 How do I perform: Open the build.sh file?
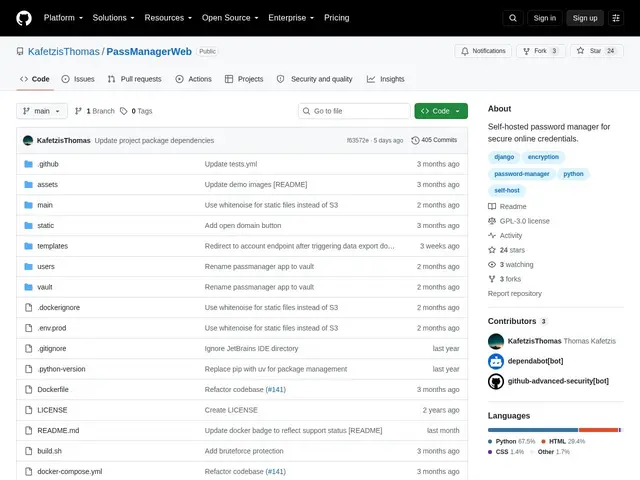49,451
